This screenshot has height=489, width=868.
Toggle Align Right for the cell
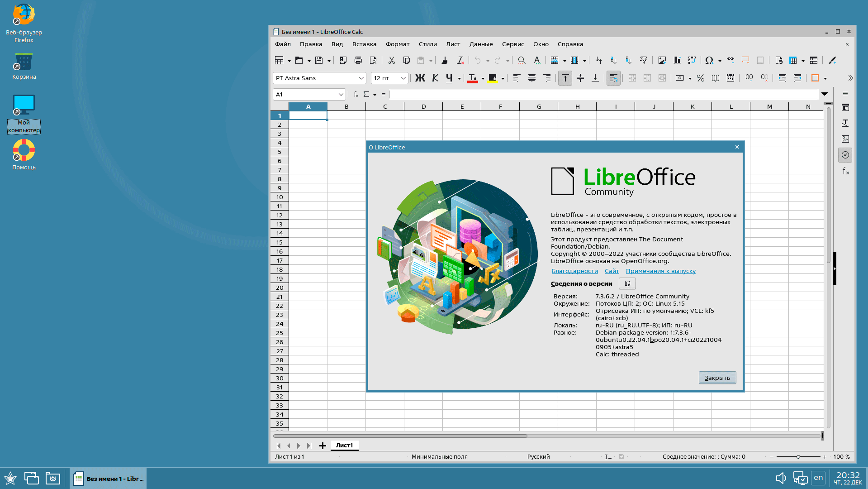[x=547, y=78]
